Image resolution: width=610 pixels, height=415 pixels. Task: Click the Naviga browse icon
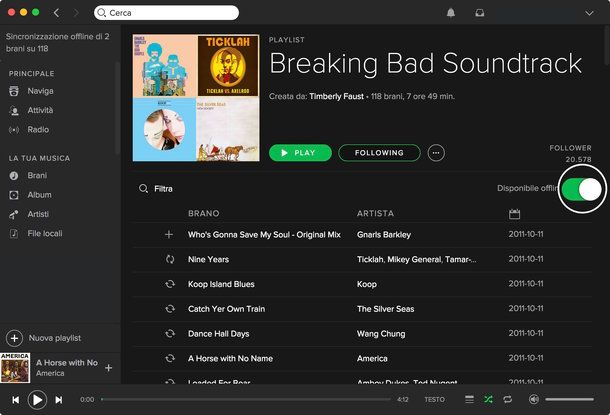point(14,91)
